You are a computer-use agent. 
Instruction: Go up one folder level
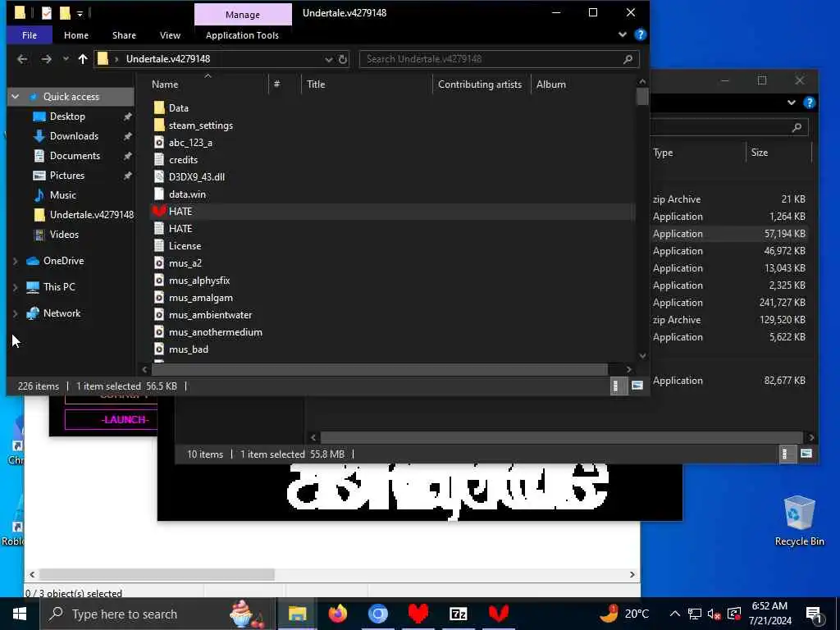pyautogui.click(x=83, y=59)
